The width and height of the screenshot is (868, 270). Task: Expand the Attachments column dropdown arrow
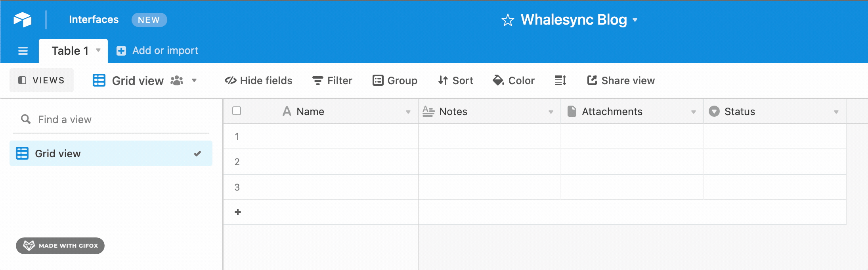point(694,112)
